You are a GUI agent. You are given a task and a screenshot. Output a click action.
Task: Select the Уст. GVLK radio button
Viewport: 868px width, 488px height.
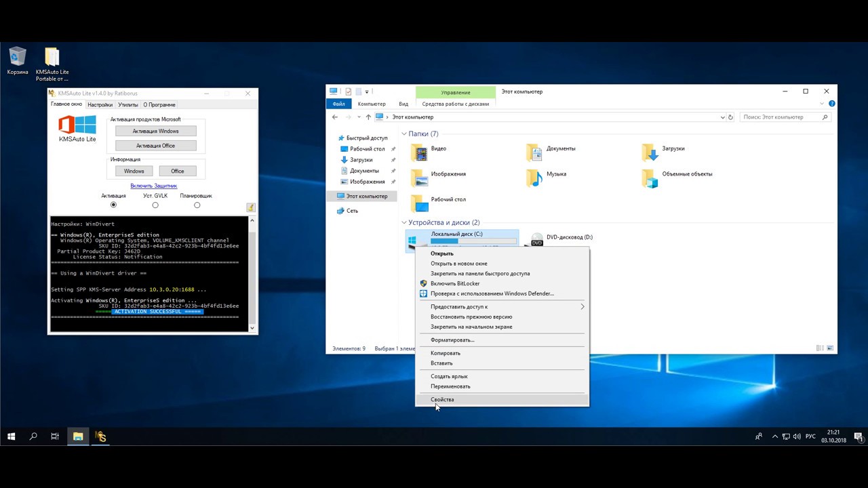pyautogui.click(x=155, y=205)
